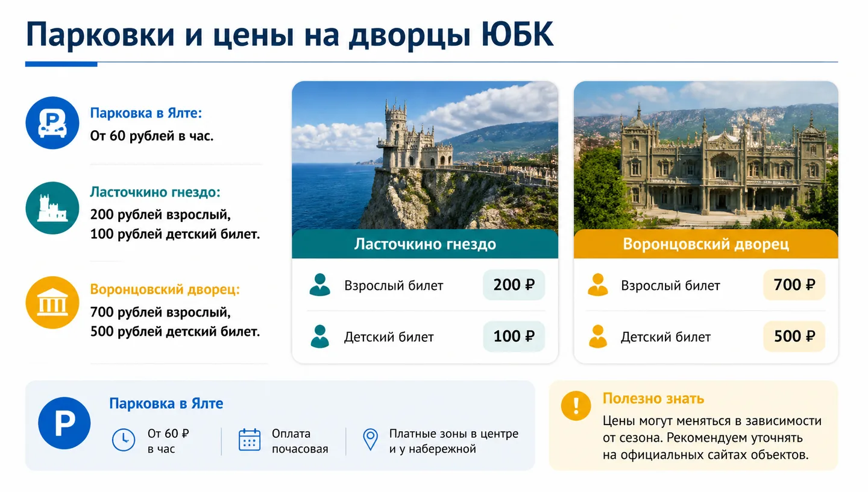868x492 pixels.
Task: Click the text Цены могут меняться в зависимости
Action: (712, 421)
